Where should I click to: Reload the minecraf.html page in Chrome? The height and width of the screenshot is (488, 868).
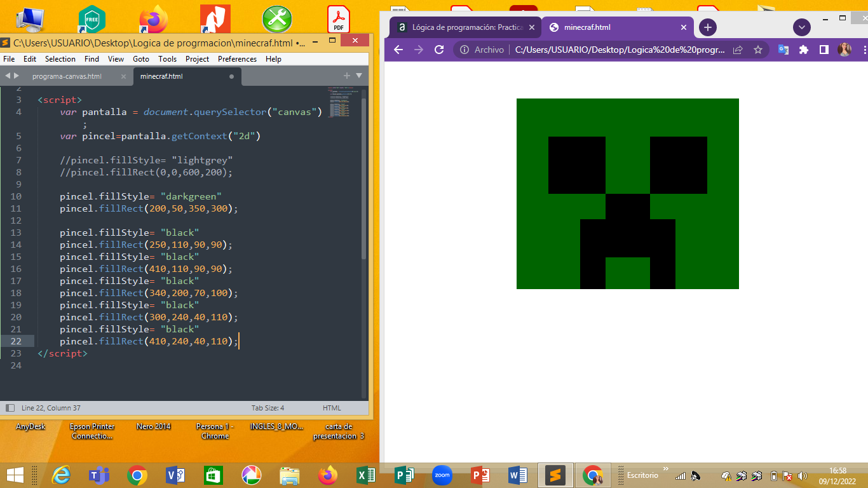(x=439, y=50)
